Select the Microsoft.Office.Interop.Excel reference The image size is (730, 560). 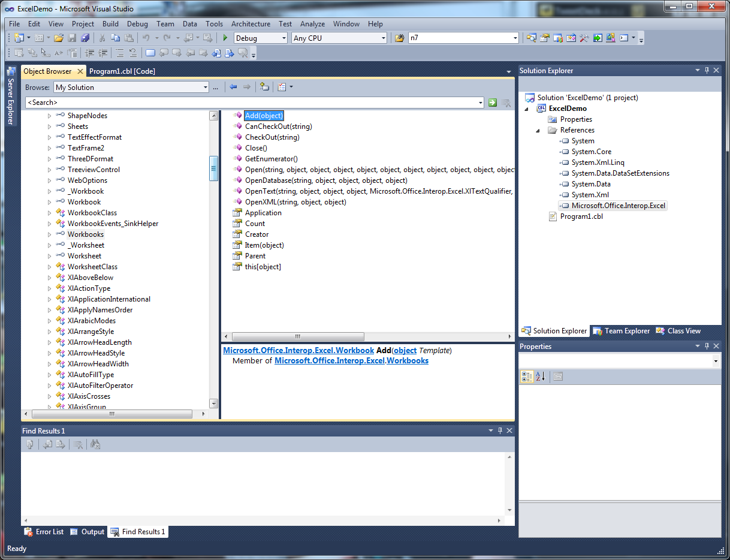[x=619, y=206]
